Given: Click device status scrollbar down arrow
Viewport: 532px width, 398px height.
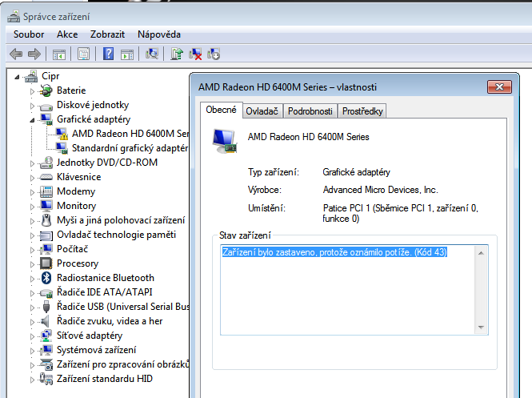Looking at the screenshot, I should coord(481,327).
